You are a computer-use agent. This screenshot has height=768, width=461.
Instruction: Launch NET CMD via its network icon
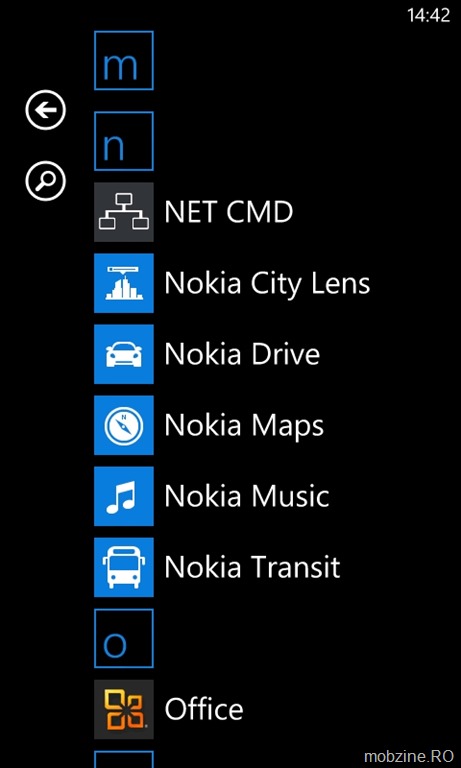[x=124, y=212]
